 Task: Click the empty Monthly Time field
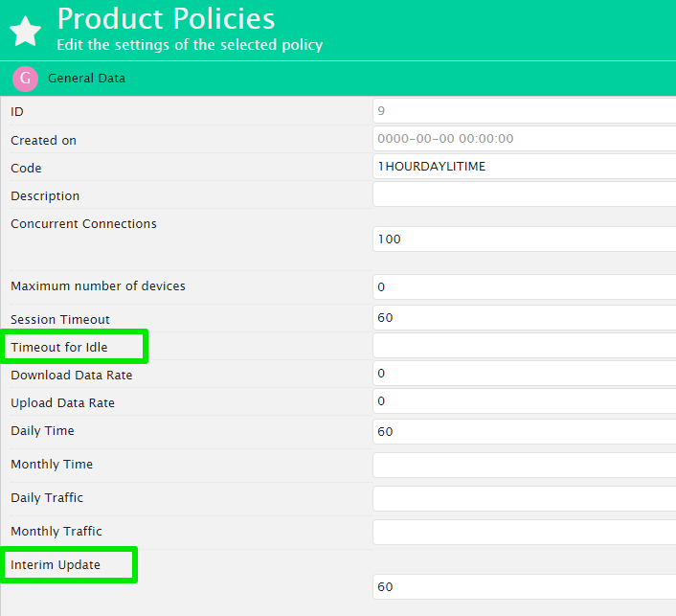click(524, 465)
